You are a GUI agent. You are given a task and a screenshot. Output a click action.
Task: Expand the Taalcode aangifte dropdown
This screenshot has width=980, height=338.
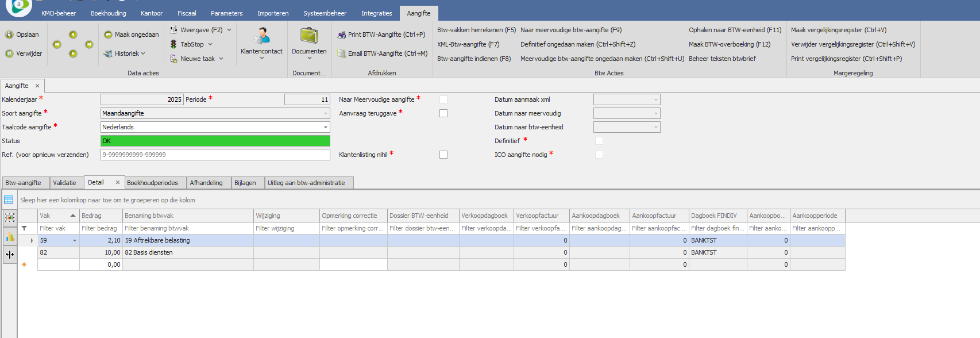pos(326,127)
